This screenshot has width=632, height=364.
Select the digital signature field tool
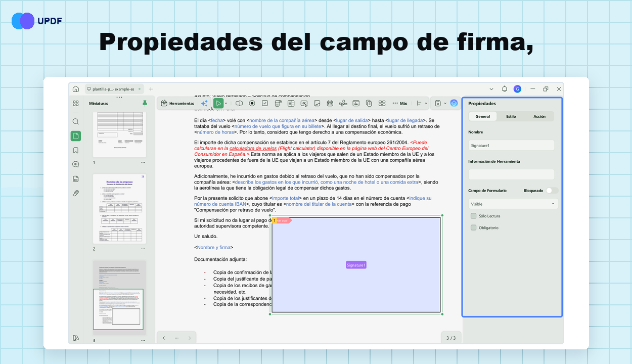(x=356, y=103)
